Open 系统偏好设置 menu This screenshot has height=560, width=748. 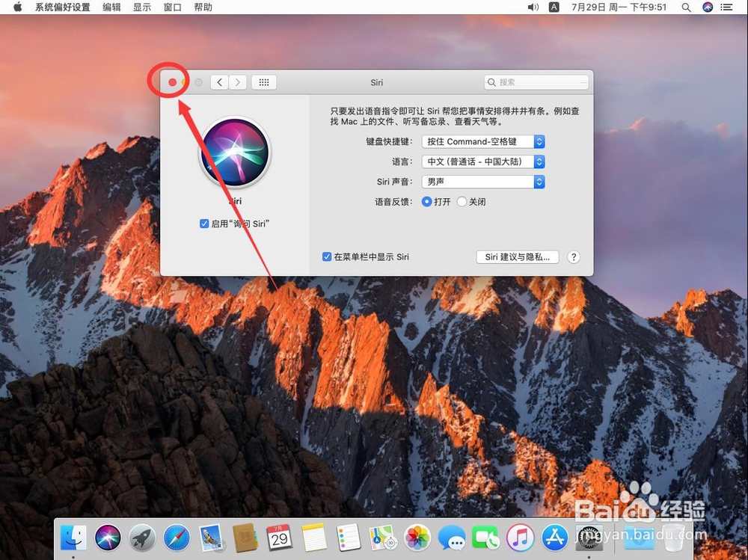pyautogui.click(x=63, y=7)
